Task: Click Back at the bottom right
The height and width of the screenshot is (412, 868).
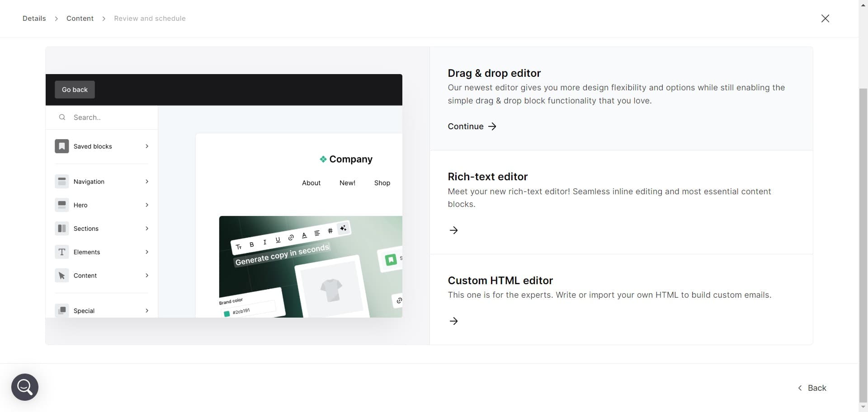Action: pos(812,388)
